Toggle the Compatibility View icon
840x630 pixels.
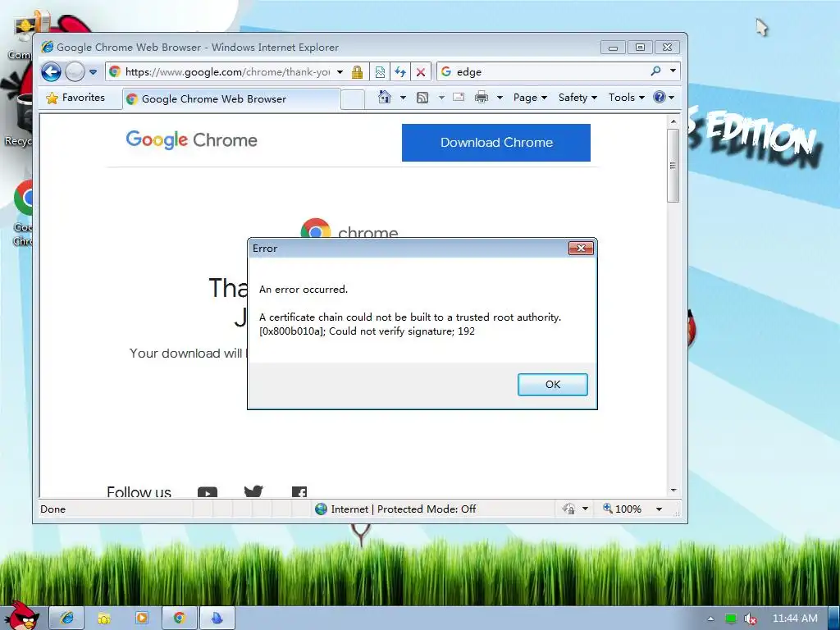pyautogui.click(x=380, y=72)
